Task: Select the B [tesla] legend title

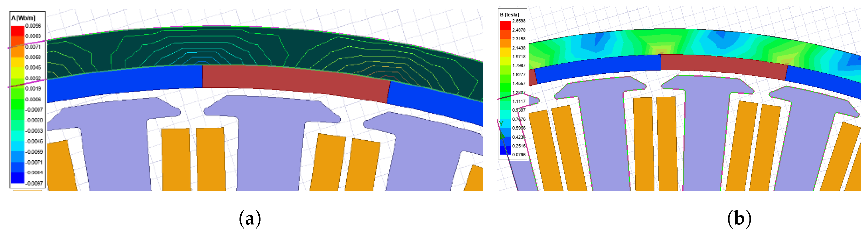Action: tap(509, 15)
